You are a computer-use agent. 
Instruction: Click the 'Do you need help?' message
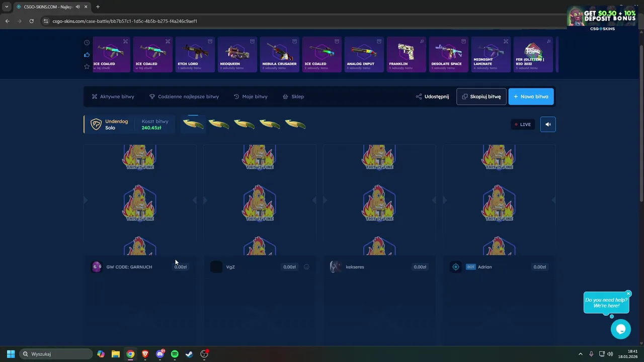click(x=606, y=303)
